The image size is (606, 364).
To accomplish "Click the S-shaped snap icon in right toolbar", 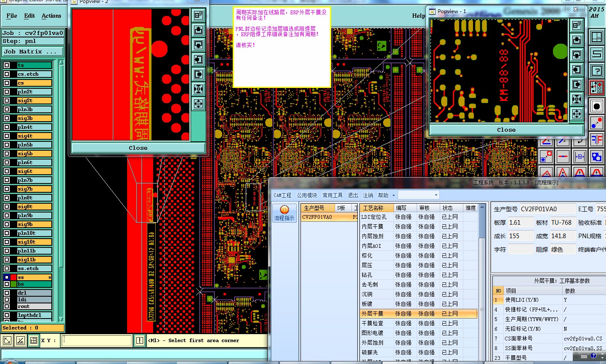I will click(x=597, y=54).
